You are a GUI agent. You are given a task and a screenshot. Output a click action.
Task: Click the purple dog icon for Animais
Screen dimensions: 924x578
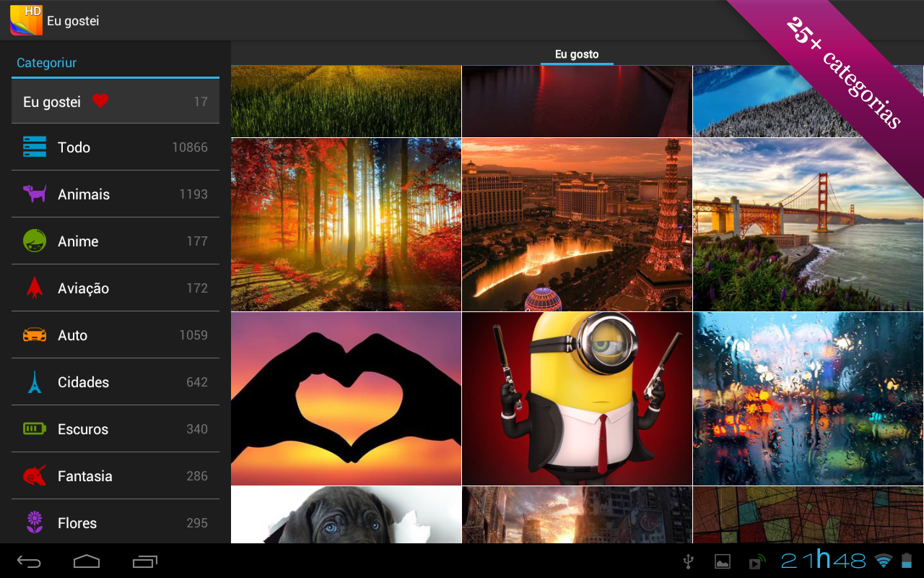click(35, 194)
